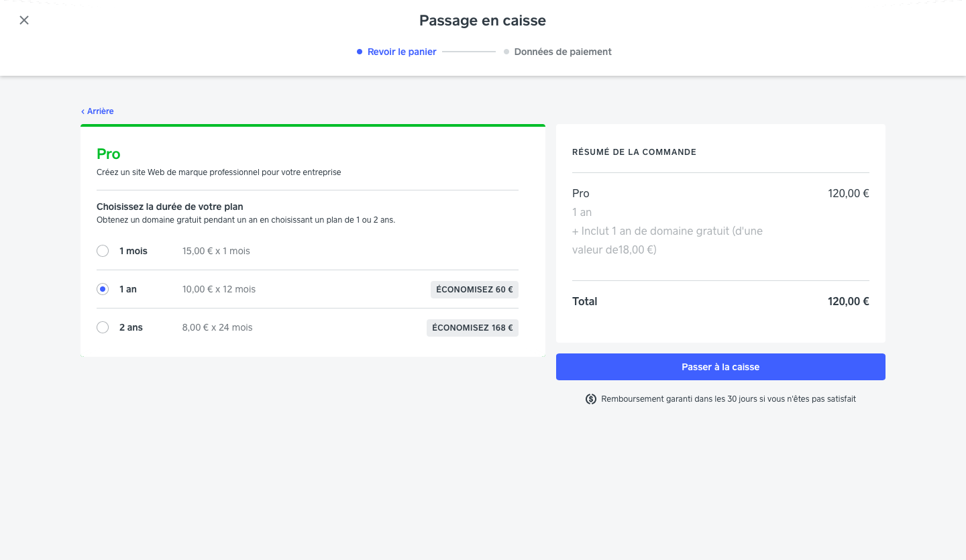Open the Revoir le panier step
Screen dimensions: 966x560
(402, 52)
